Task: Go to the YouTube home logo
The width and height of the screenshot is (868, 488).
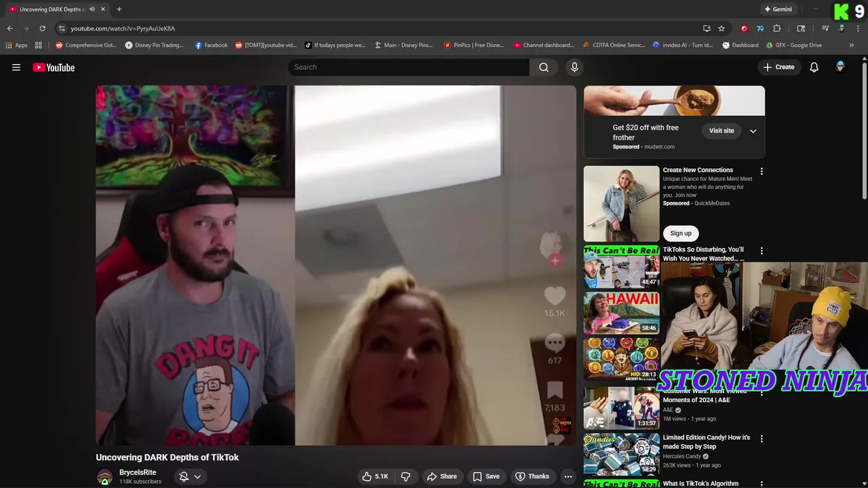Action: tap(54, 67)
